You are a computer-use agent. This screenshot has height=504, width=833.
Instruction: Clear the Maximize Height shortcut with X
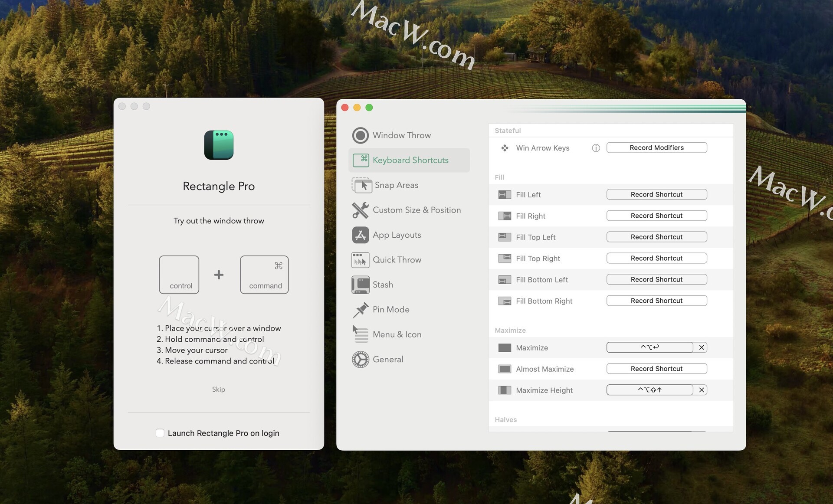pos(701,390)
